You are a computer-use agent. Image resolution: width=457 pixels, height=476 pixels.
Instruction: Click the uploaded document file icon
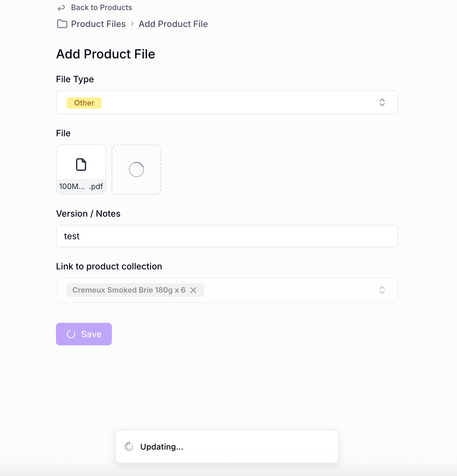81,165
